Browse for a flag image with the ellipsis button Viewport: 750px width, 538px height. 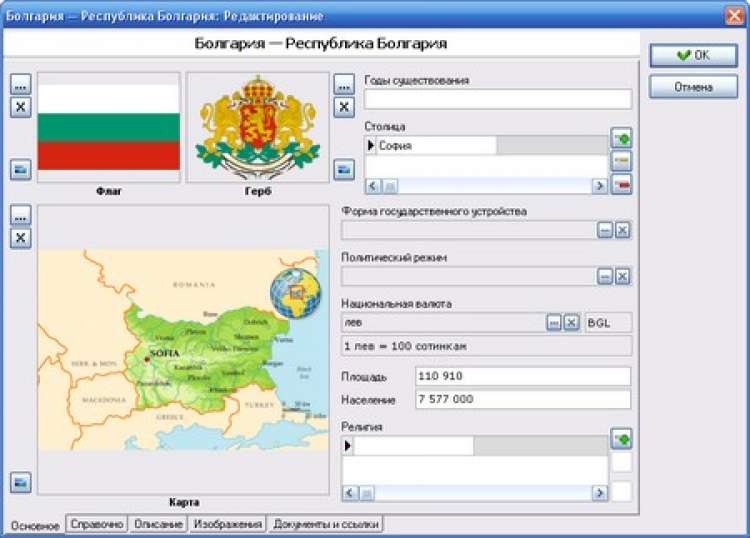[21, 84]
